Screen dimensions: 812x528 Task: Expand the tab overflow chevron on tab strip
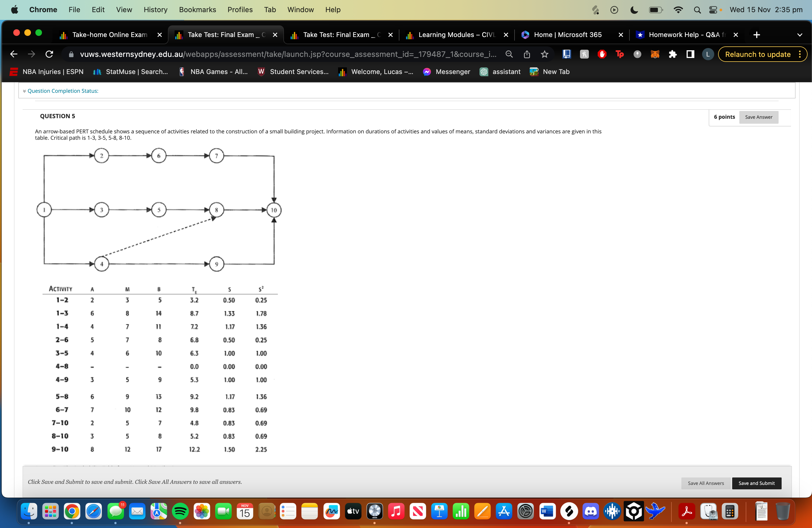click(799, 35)
